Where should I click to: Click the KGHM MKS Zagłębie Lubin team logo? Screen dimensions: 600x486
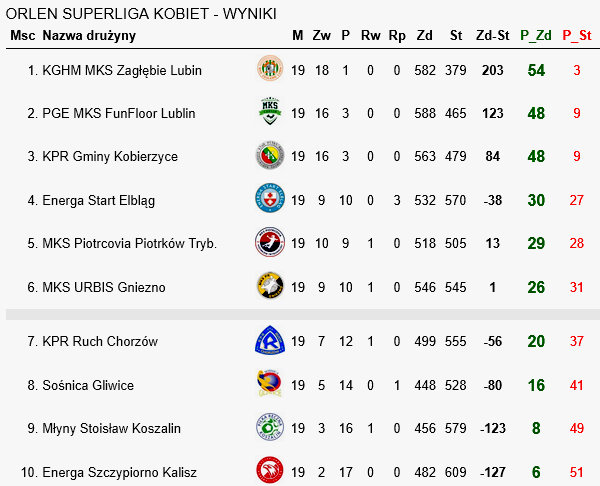pos(270,70)
